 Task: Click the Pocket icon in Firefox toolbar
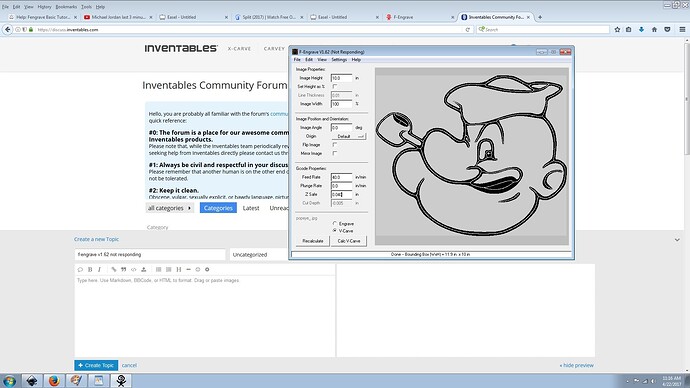coord(667,29)
